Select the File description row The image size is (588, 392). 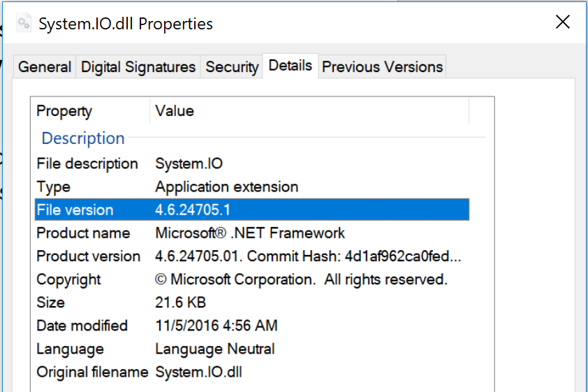point(252,164)
